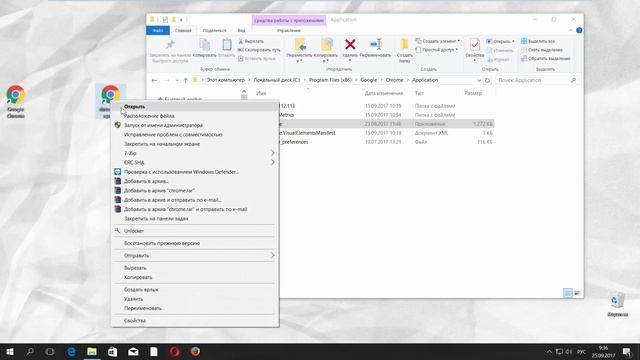Expand the Send to (Отправить) submenu

point(195,256)
